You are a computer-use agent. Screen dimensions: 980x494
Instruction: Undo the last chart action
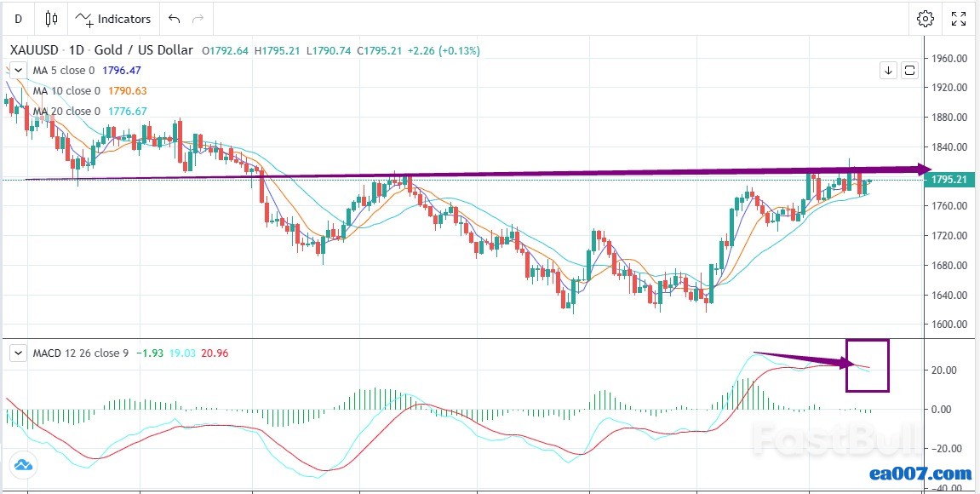175,19
